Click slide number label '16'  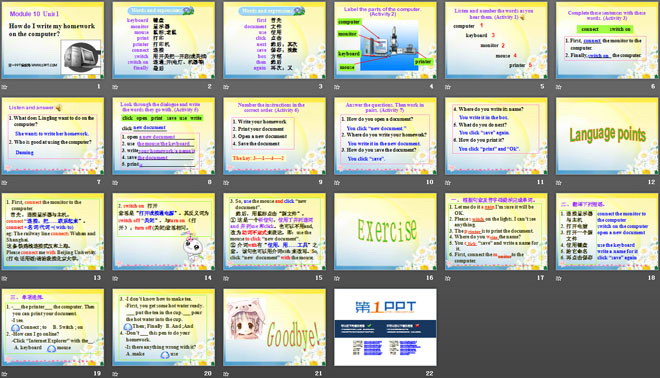click(x=429, y=278)
